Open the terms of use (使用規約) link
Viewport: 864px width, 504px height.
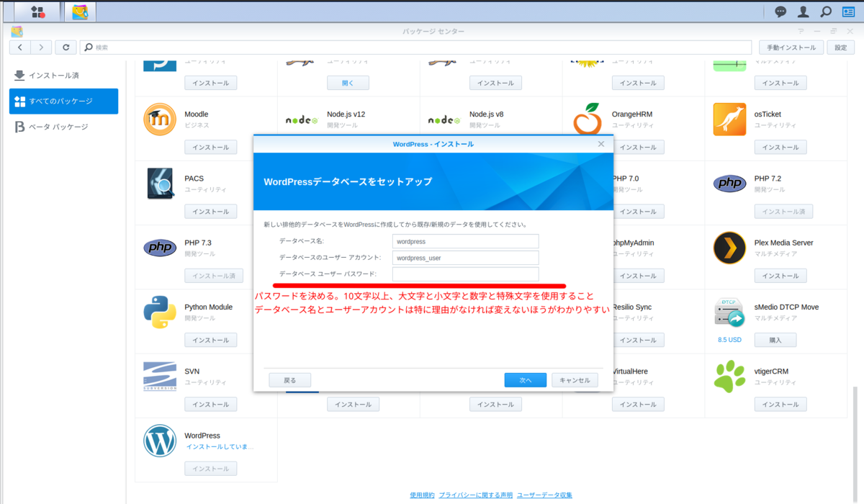click(x=422, y=495)
